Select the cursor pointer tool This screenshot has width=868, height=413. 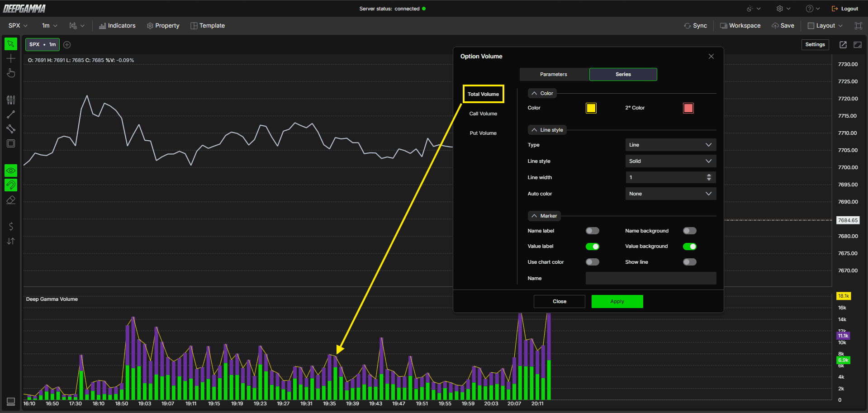[x=11, y=44]
